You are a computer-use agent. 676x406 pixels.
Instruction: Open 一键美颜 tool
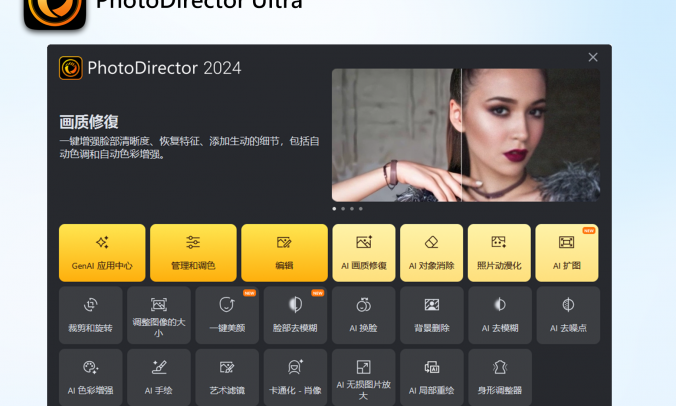[x=227, y=315]
